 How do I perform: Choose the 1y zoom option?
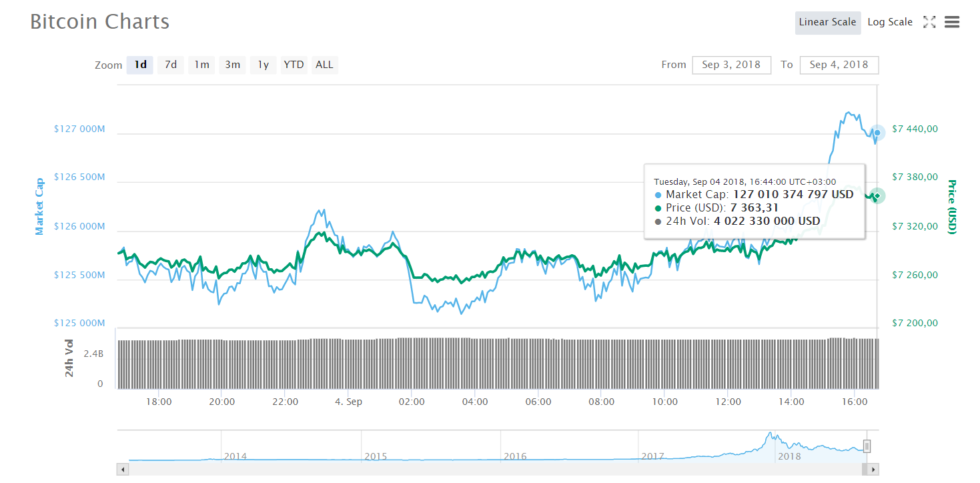point(264,65)
